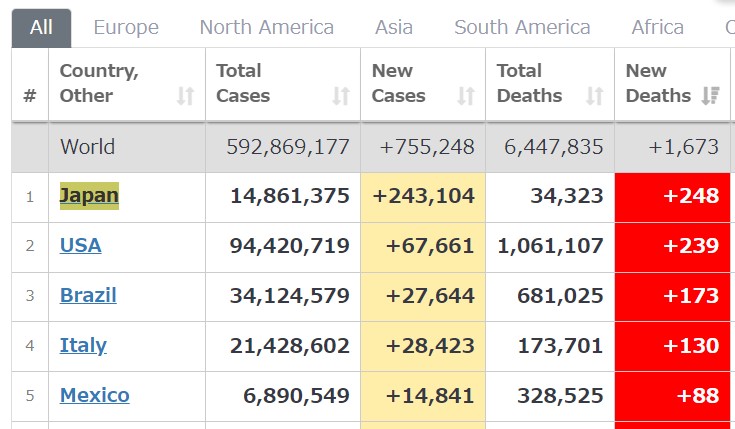Select Brazil total deaths 681,025
The width and height of the screenshot is (735, 429).
pos(560,296)
